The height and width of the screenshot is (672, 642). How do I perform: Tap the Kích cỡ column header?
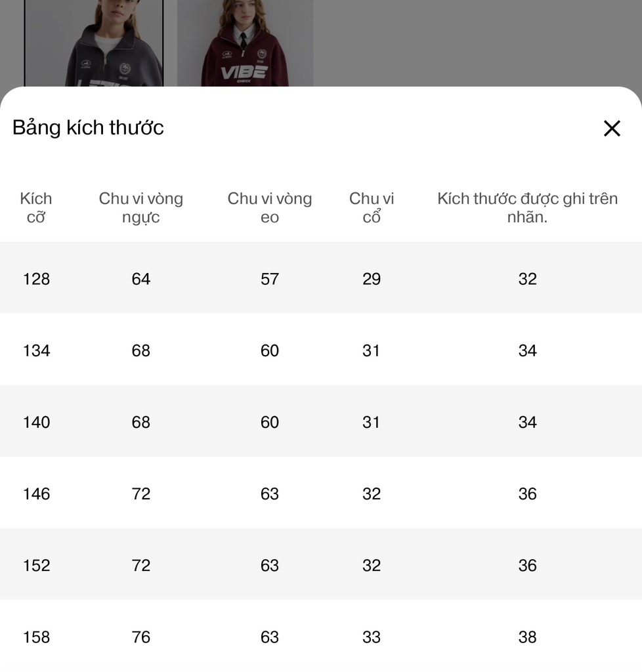click(36, 208)
